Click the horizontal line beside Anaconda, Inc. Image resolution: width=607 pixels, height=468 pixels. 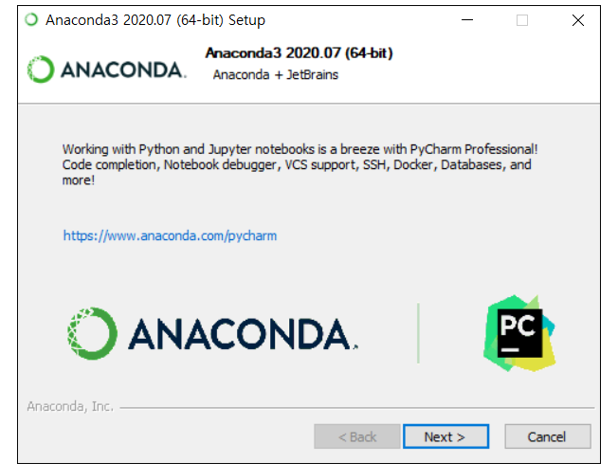tap(357, 408)
